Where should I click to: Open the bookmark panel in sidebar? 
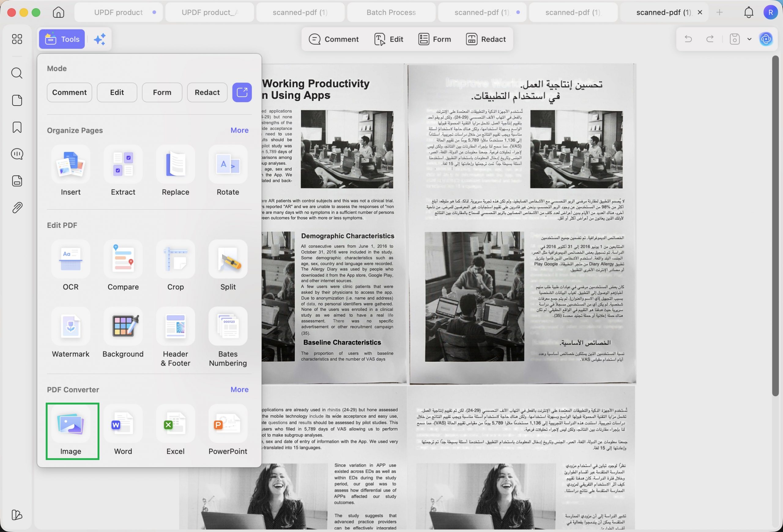coord(17,127)
